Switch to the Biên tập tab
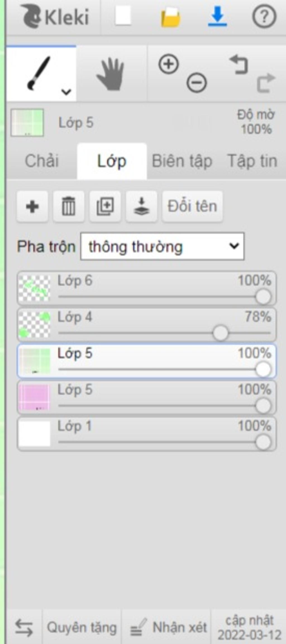Viewport: 286px width, 644px height. click(182, 161)
